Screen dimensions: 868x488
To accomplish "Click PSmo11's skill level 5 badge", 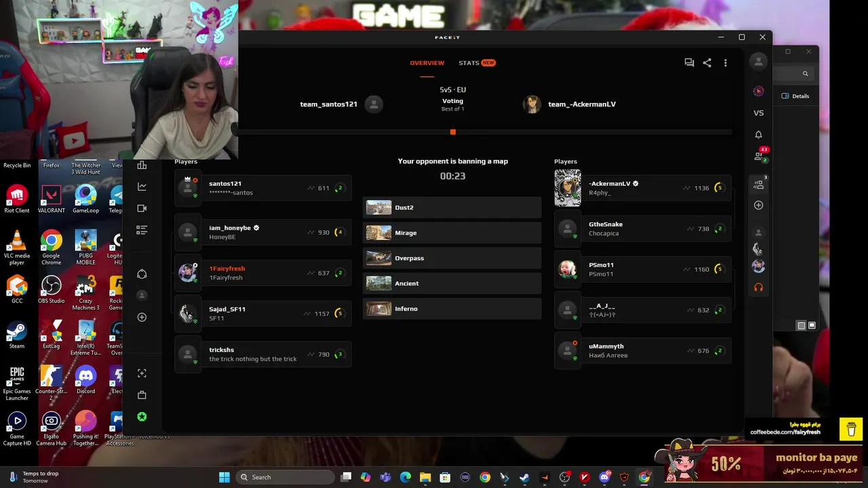I will click(x=719, y=269).
